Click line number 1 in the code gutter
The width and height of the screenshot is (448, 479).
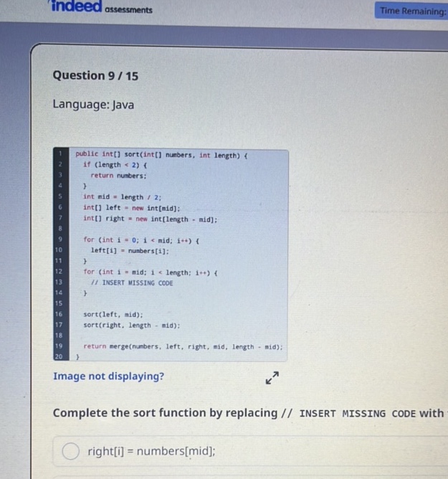click(x=61, y=153)
